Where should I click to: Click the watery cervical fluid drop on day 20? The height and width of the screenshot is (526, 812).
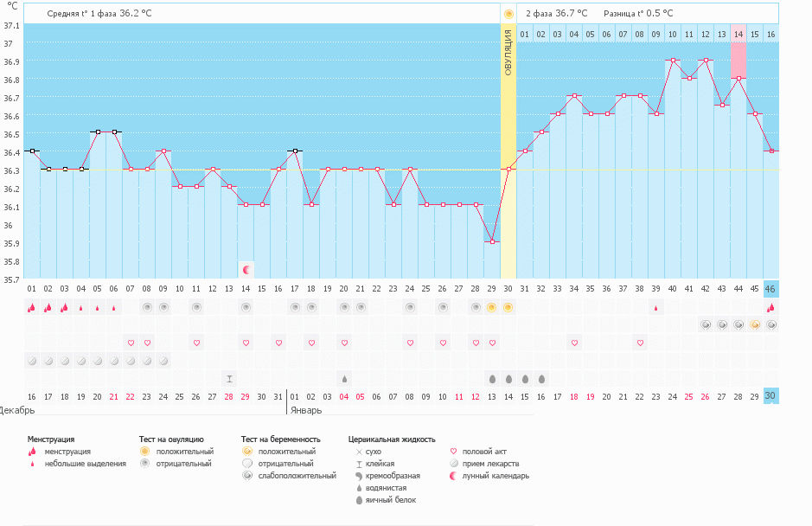[x=344, y=378]
